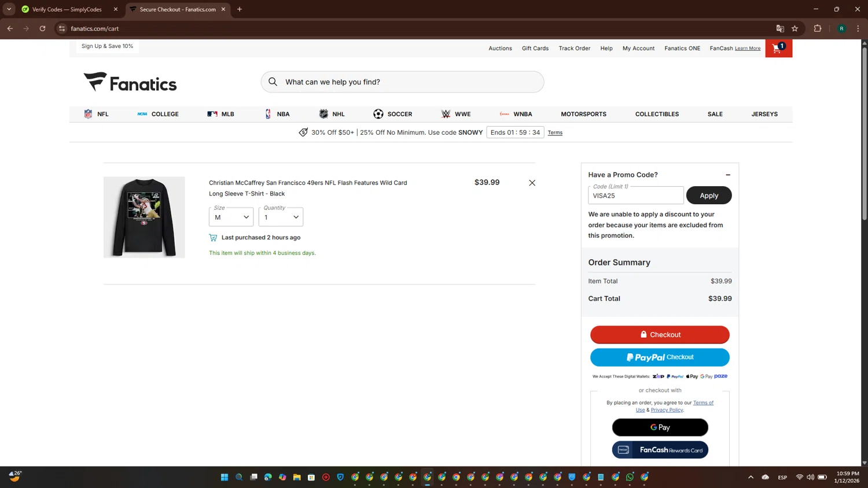The image size is (868, 488).
Task: Open the Chrome profile avatar
Action: coord(841,28)
